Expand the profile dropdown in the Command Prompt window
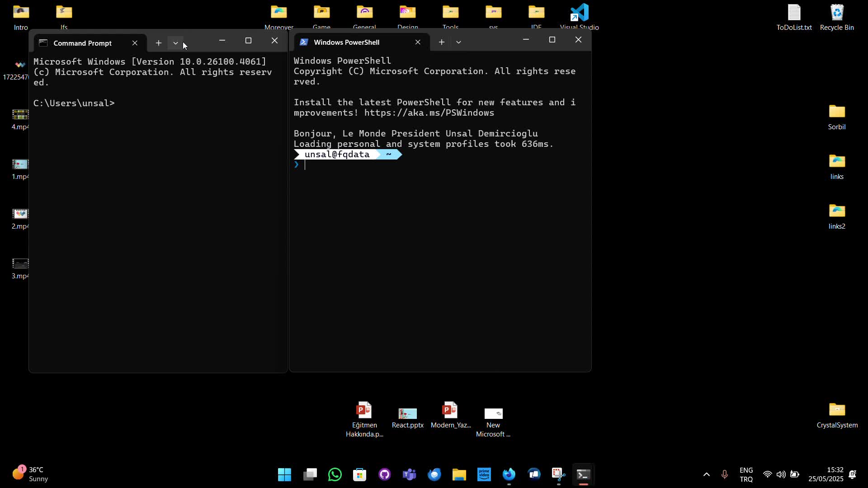 (x=175, y=43)
